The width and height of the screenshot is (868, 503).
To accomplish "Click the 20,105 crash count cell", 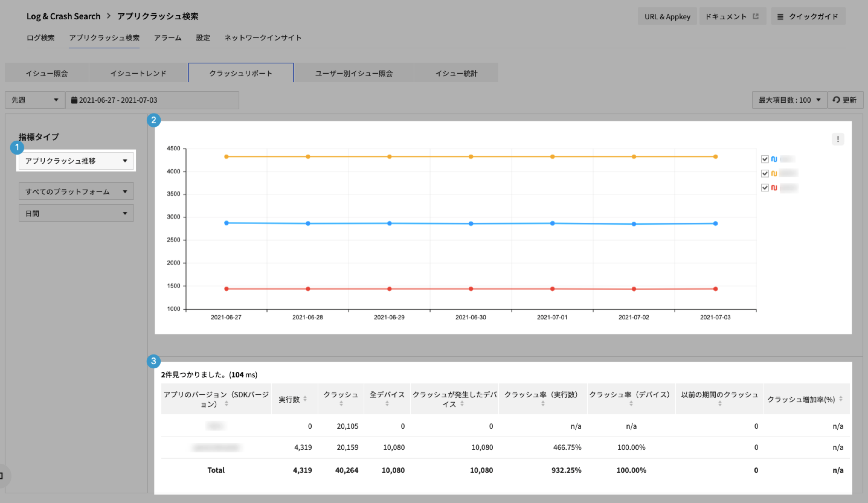I will pyautogui.click(x=347, y=426).
